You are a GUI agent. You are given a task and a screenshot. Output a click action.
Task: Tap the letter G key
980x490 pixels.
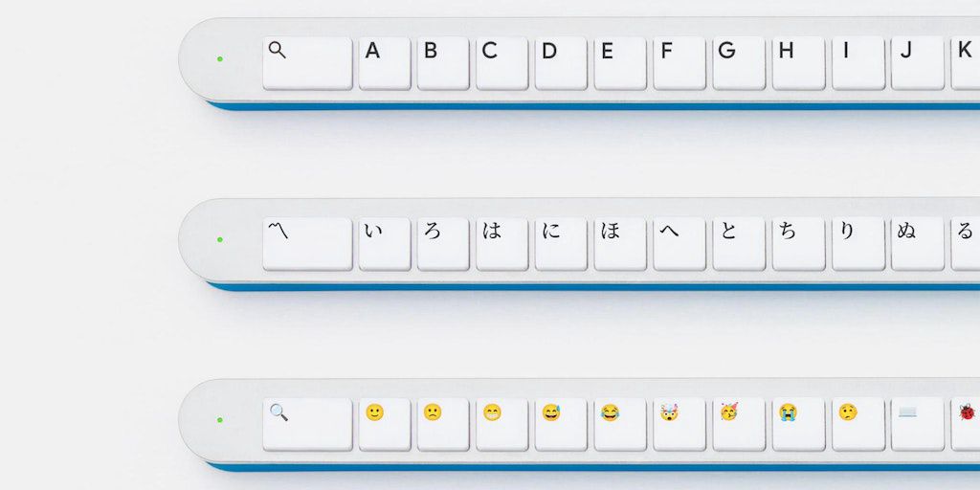739,63
